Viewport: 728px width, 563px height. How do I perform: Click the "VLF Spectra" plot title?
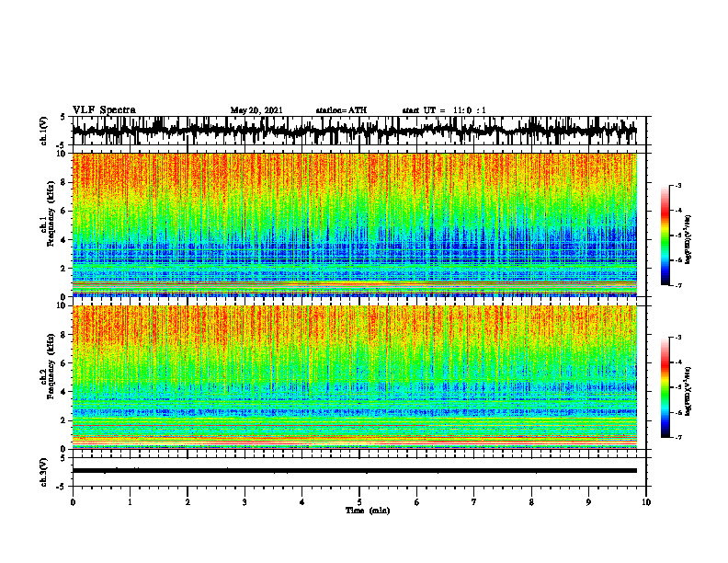click(104, 109)
